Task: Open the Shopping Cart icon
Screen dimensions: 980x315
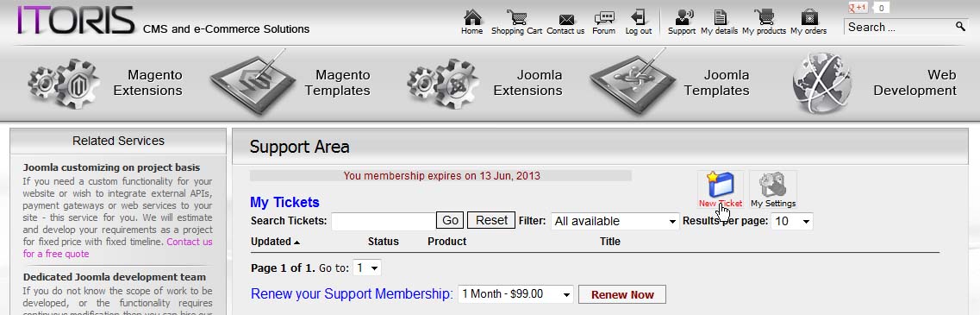Action: [517, 17]
